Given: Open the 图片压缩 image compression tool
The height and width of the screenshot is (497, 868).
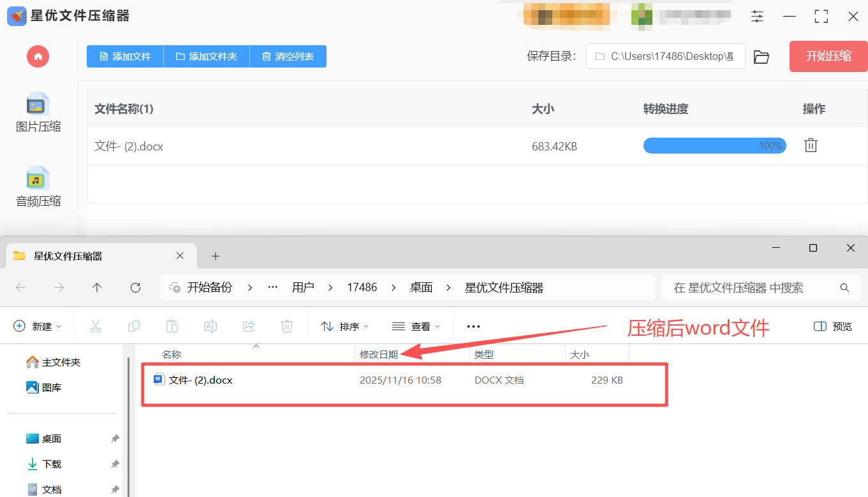Looking at the screenshot, I should click(x=38, y=112).
